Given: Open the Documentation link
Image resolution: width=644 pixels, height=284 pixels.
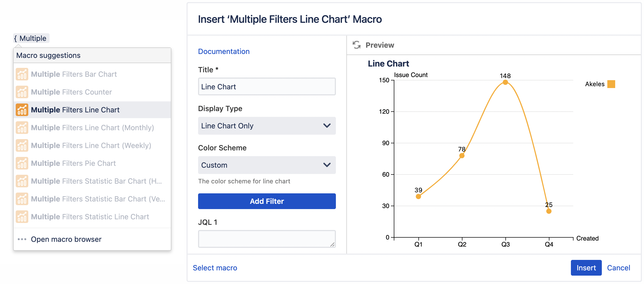Looking at the screenshot, I should point(223,51).
